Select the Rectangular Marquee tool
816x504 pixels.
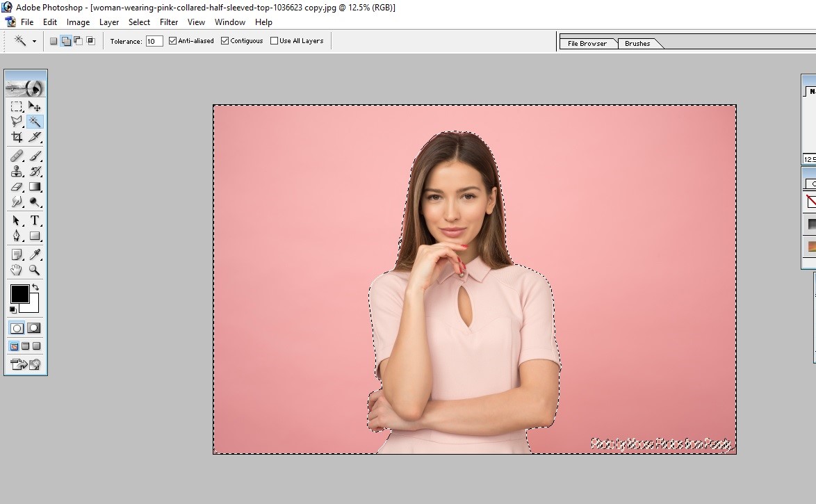17,106
